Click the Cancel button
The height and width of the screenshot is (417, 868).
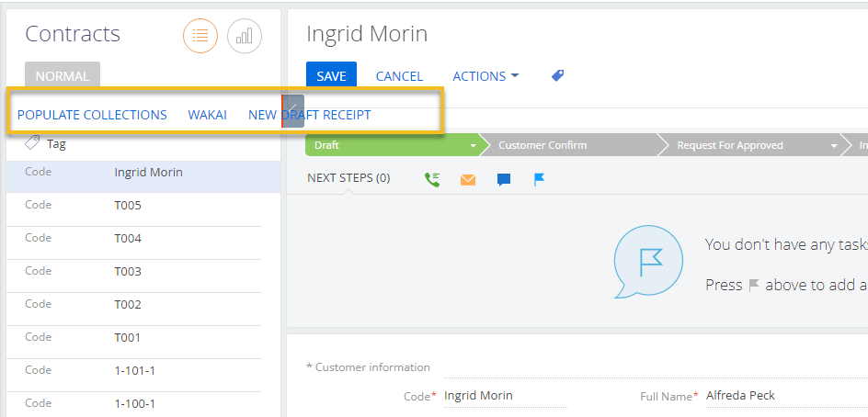(399, 76)
